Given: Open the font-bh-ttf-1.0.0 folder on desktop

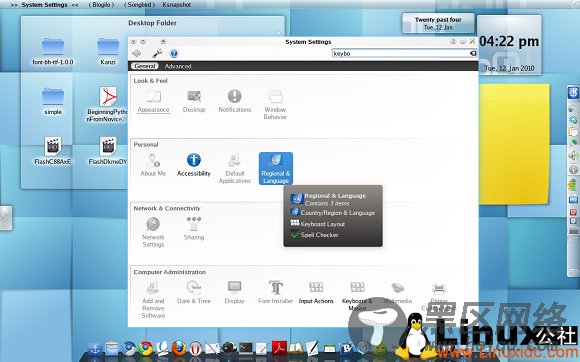Looking at the screenshot, I should [x=53, y=51].
